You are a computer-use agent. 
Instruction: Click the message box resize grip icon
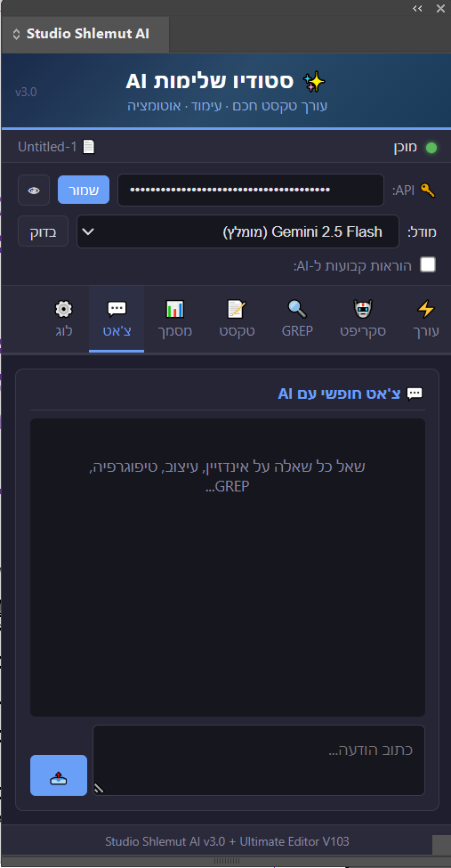[99, 788]
